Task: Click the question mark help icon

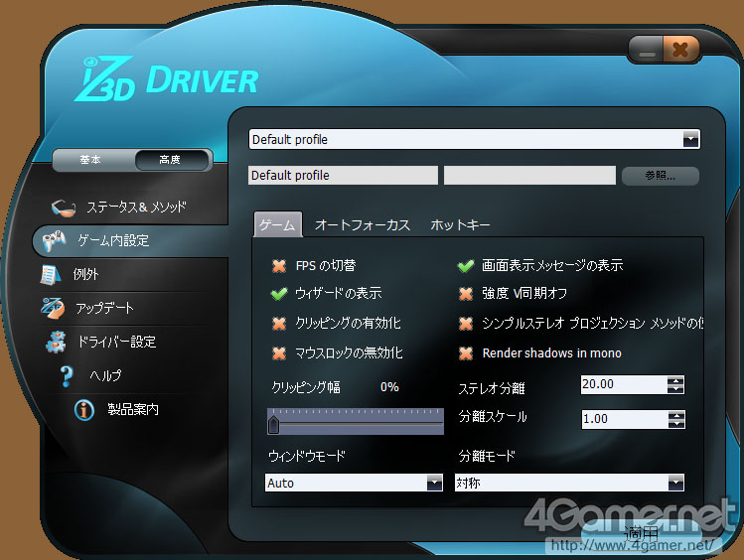Action: (67, 376)
